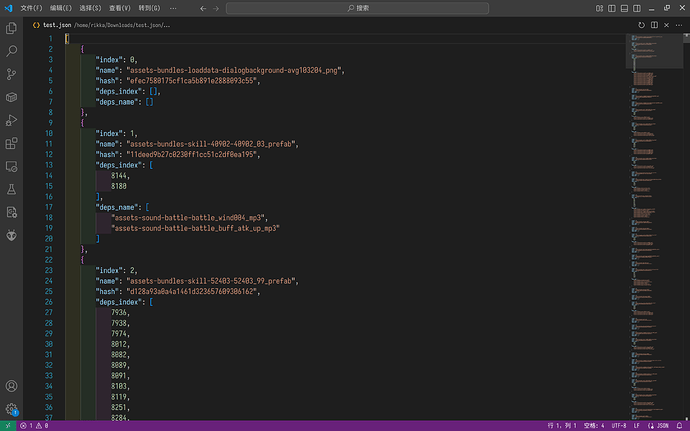
Task: Click the 搜索 command center search box
Action: [x=357, y=8]
